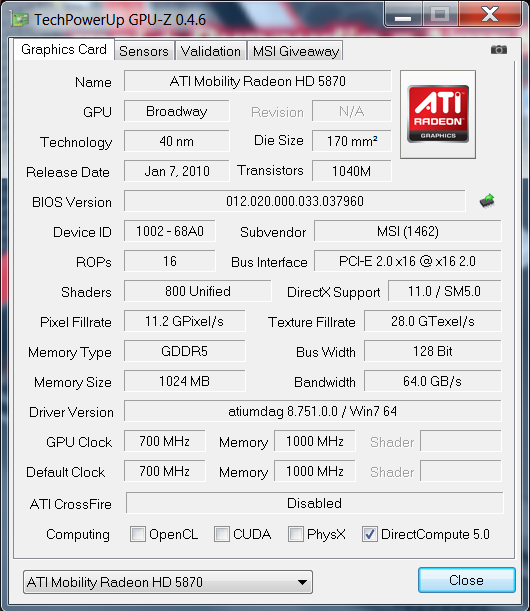
Task: Click the ATI Radeon Graphics logo
Action: pos(438,114)
